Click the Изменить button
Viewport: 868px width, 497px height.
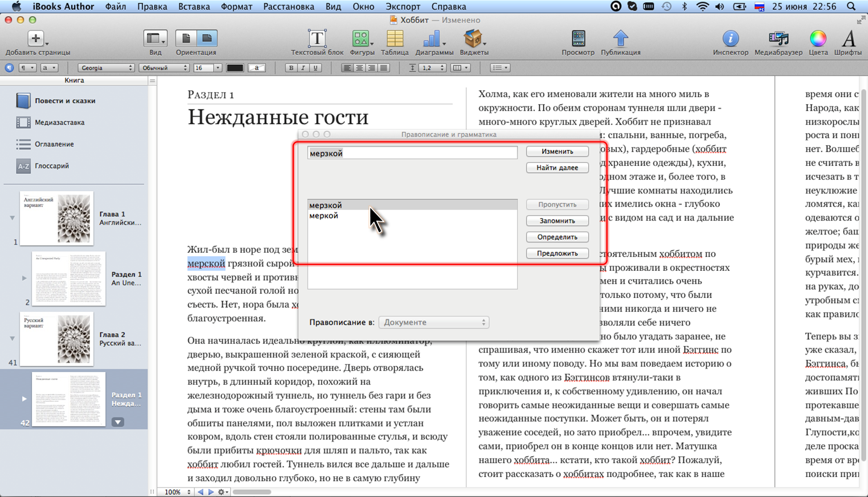[557, 151]
